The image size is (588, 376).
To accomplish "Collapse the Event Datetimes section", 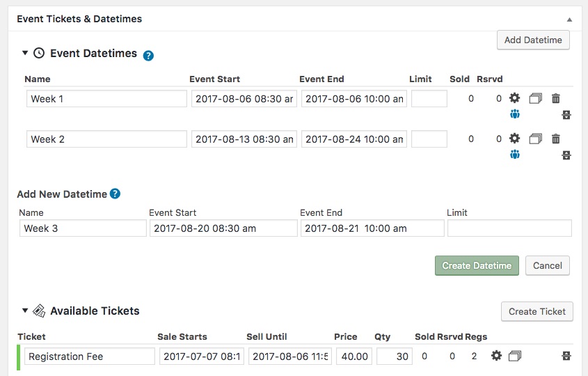I will pos(25,53).
